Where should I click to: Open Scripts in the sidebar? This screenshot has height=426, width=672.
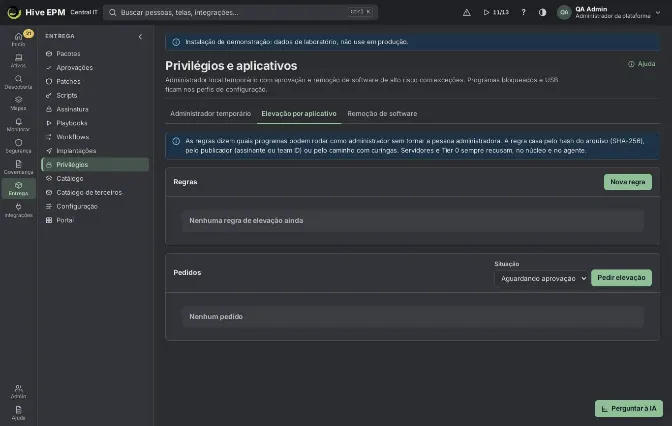click(x=95, y=95)
